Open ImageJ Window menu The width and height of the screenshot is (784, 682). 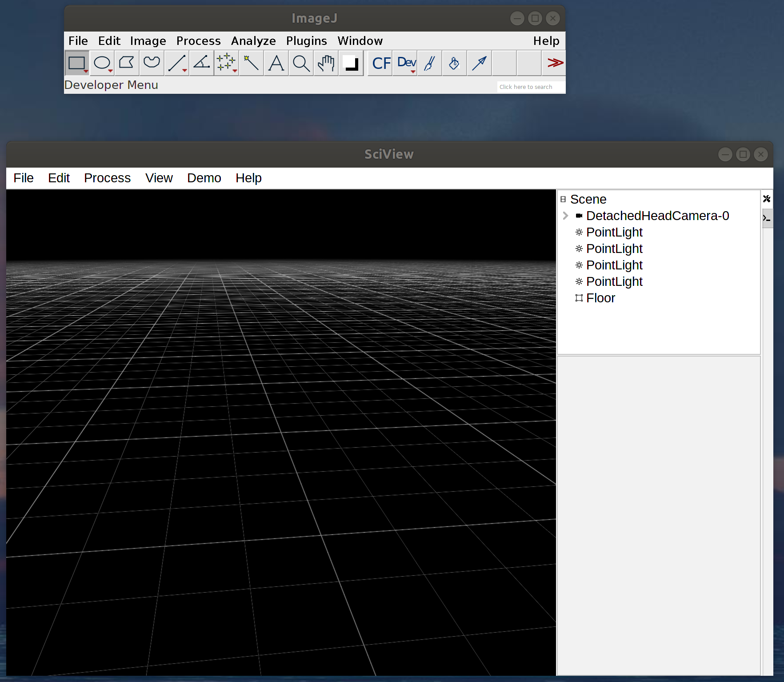click(360, 41)
